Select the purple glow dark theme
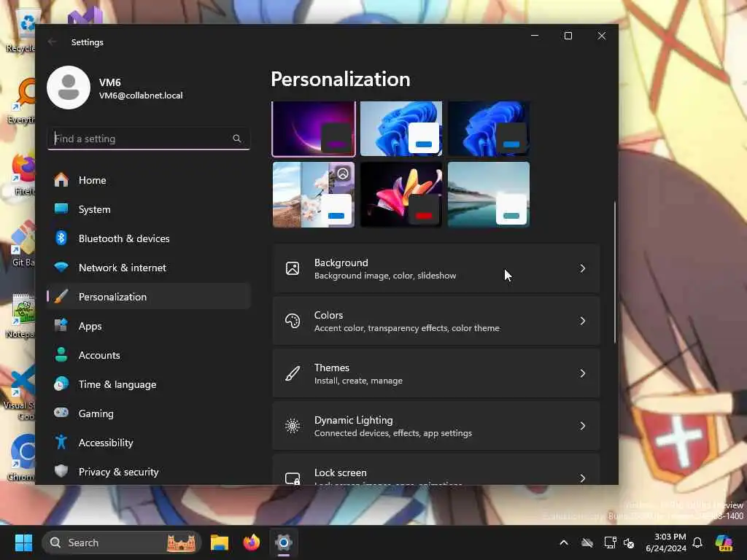 [314, 128]
